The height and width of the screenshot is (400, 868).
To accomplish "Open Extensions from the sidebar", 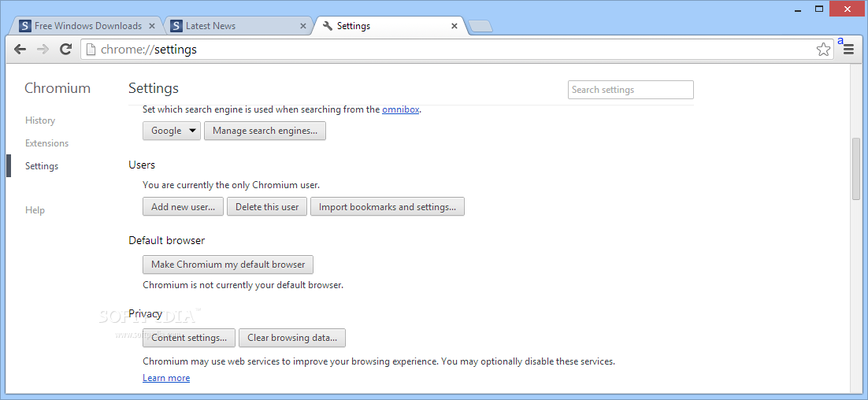I will (x=47, y=143).
